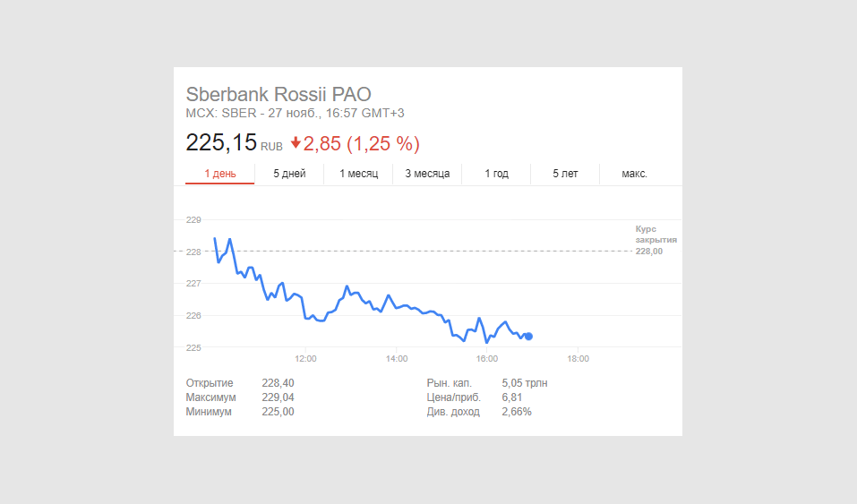The width and height of the screenshot is (857, 504).
Task: Select the 5 лет tab
Action: pyautogui.click(x=565, y=174)
